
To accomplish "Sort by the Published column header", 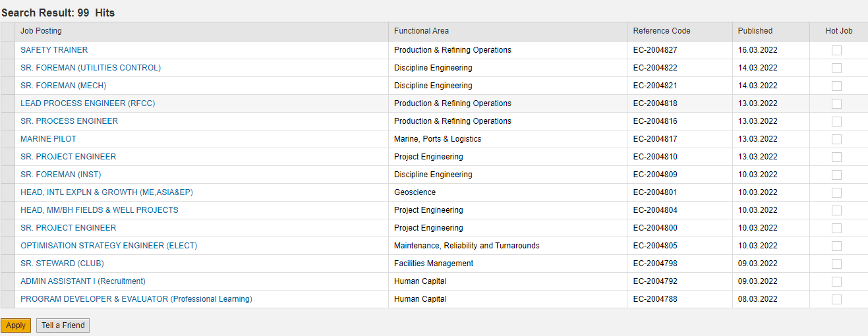I will click(755, 31).
